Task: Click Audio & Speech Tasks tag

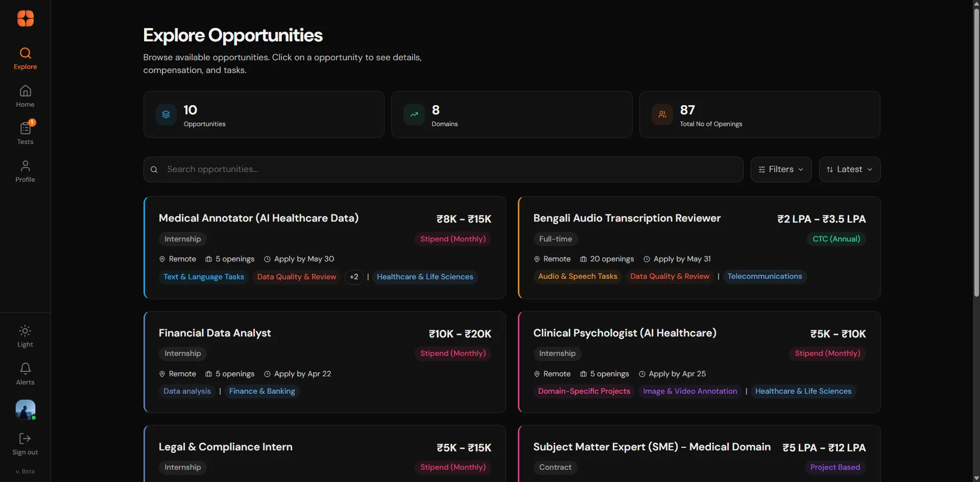Action: (x=578, y=276)
